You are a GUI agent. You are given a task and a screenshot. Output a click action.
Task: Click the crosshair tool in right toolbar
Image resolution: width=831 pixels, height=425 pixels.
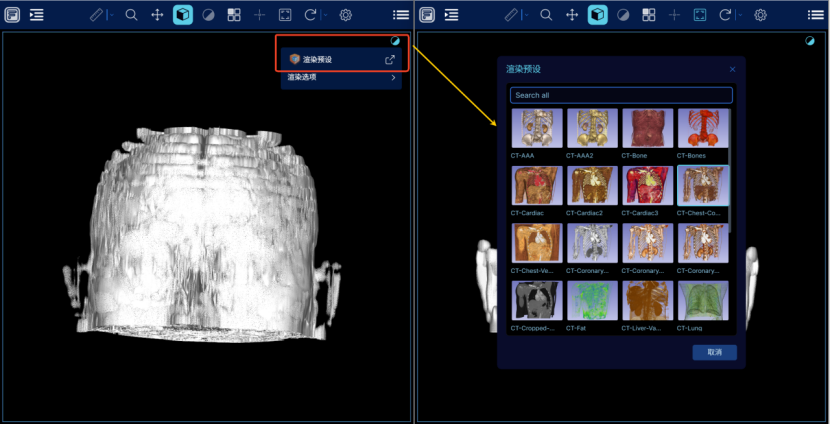coord(674,15)
